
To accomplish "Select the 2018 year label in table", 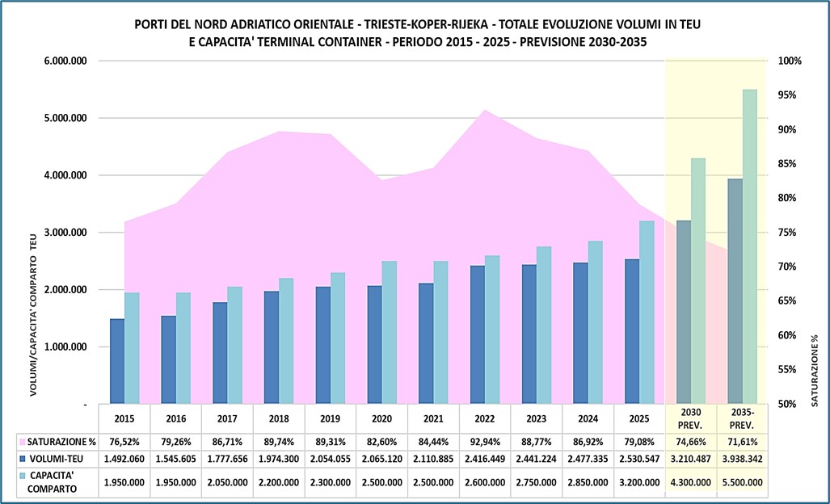I will pos(278,419).
